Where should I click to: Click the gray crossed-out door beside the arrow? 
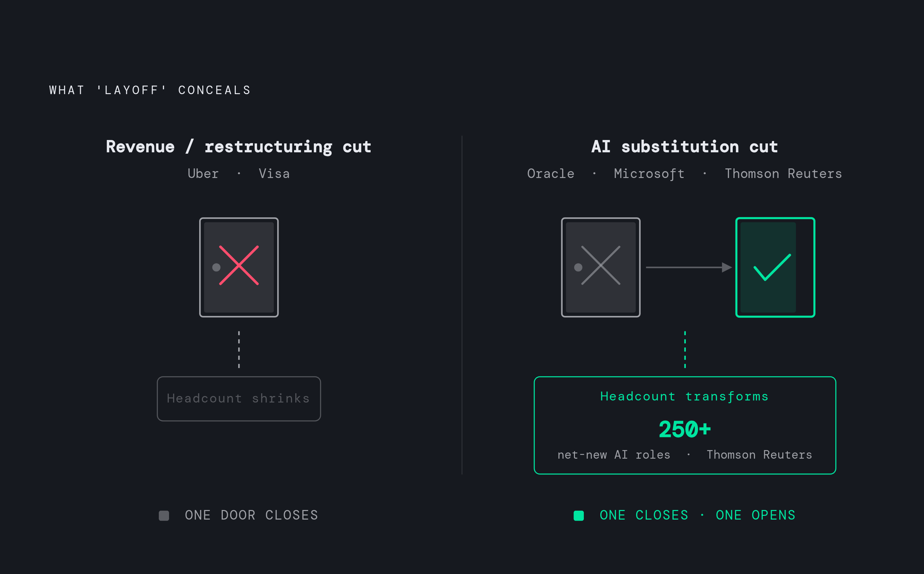601,267
